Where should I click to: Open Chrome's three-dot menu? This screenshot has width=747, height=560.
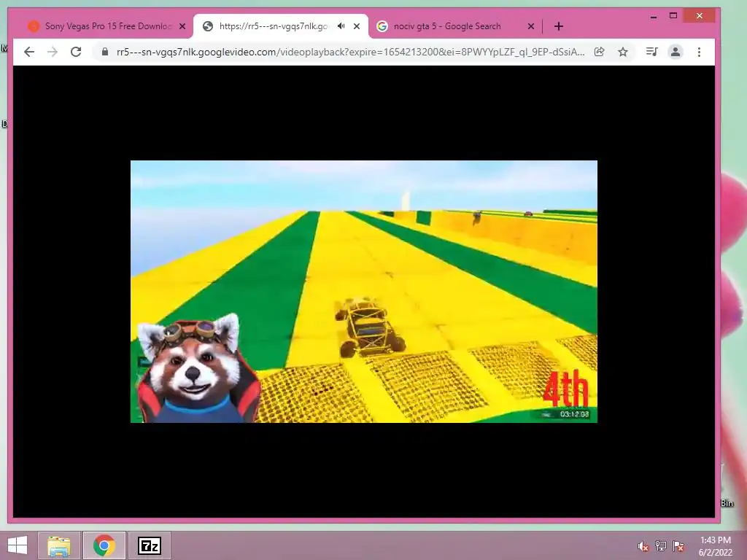point(699,52)
